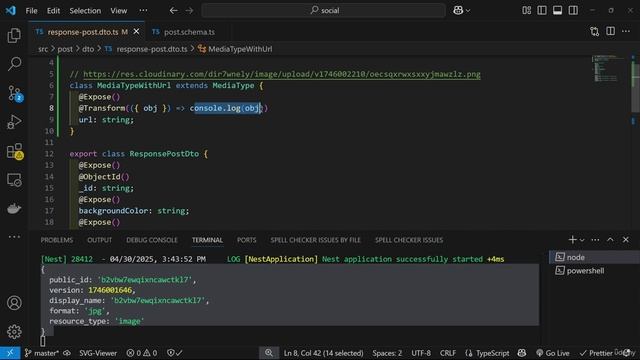640x360 pixels.
Task: Switch to the Terminal tab
Action: [x=207, y=240]
